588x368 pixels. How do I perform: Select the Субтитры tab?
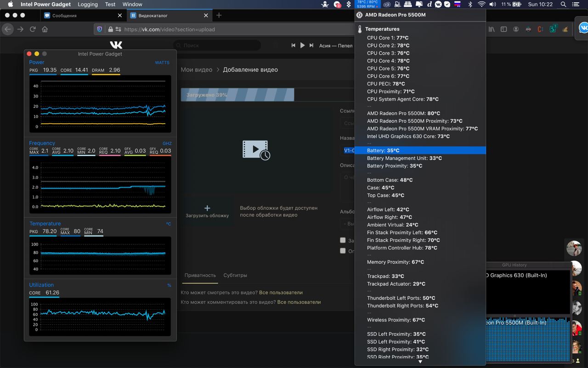(235, 275)
